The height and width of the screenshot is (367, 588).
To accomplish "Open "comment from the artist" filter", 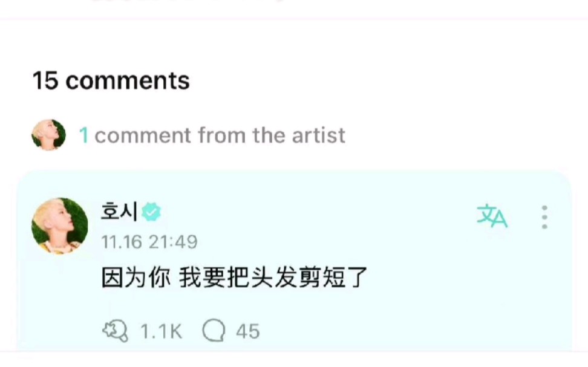I will pyautogui.click(x=220, y=135).
